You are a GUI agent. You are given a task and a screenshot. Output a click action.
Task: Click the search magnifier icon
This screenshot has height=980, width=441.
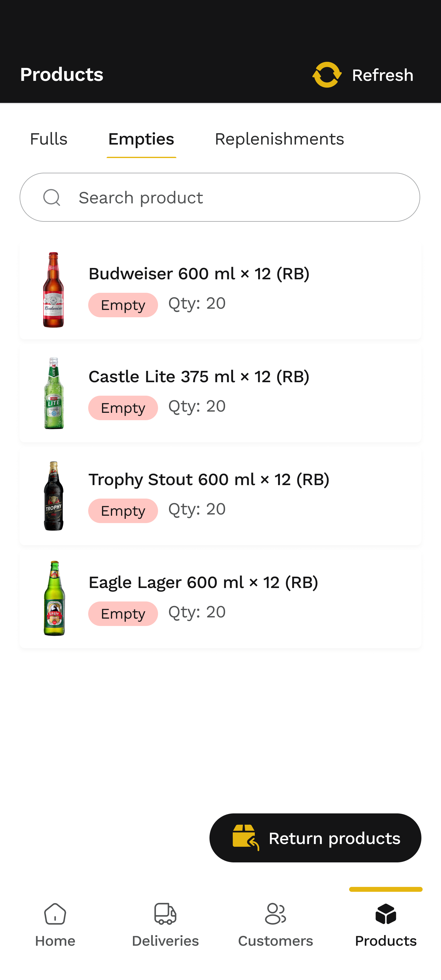(52, 198)
